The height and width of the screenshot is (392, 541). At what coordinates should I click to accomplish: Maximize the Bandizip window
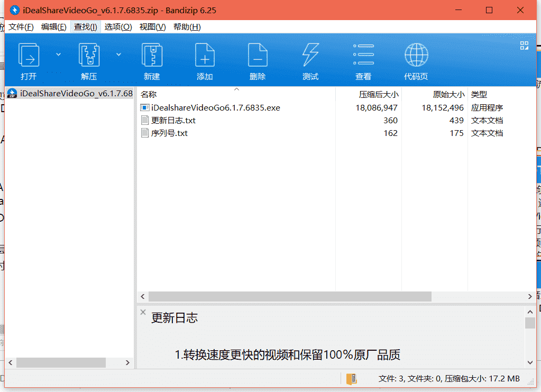[489, 11]
